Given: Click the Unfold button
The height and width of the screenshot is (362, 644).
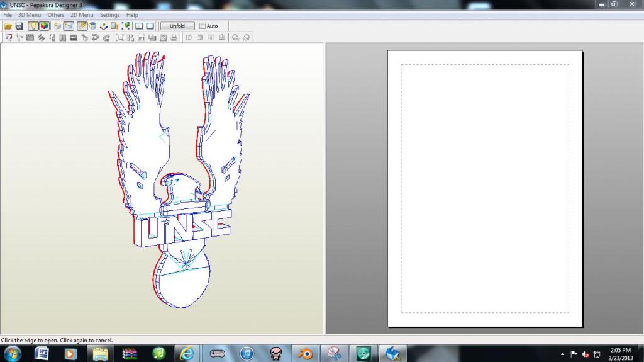Looking at the screenshot, I should tap(177, 26).
